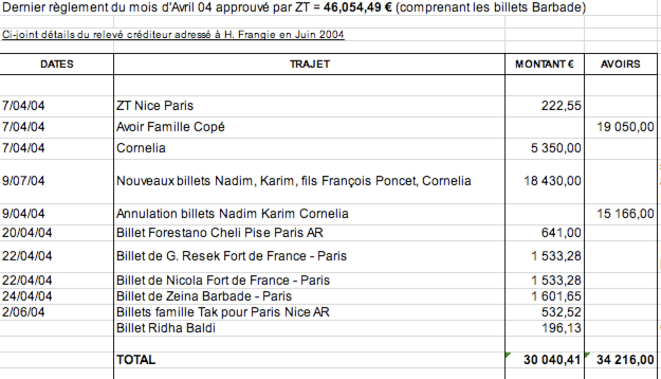661x379 pixels.
Task: Select the Nouveaux billets Nadim, Karim cell
Action: (x=309, y=181)
